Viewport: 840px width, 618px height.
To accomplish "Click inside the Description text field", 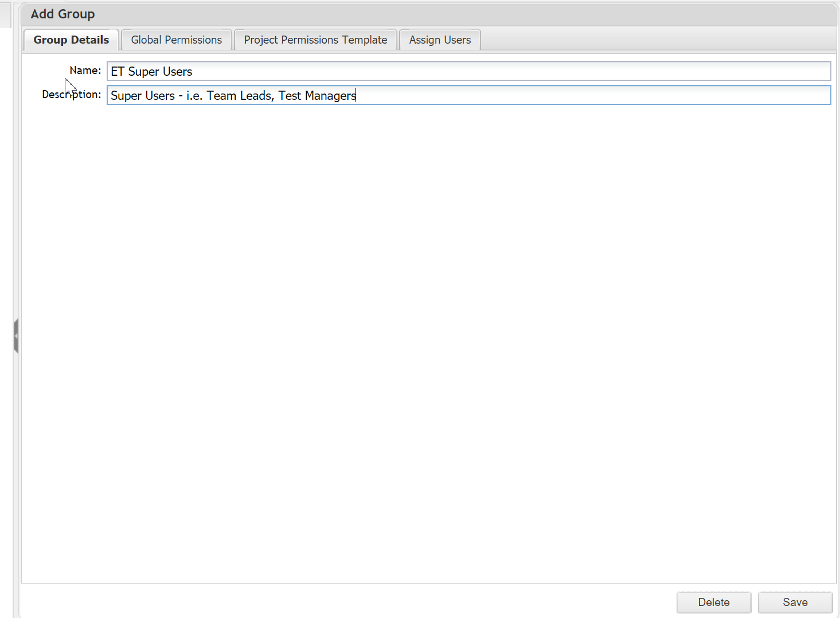I will [x=573, y=95].
